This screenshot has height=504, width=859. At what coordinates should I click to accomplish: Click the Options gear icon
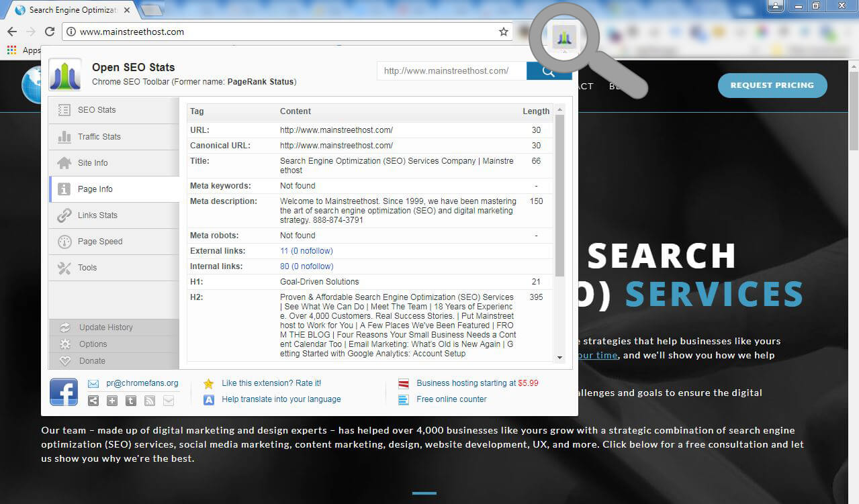65,344
